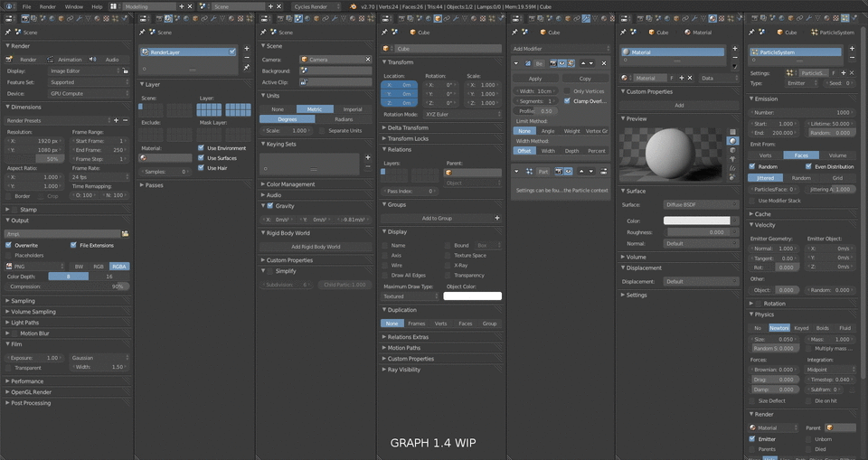Toggle the Gravity checkbox
This screenshot has height=460, width=868.
click(270, 205)
